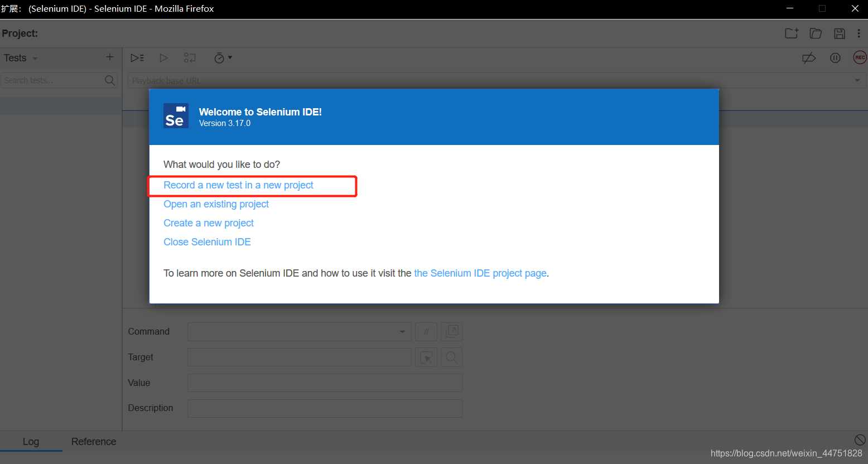Switch to the Log tab

click(31, 442)
